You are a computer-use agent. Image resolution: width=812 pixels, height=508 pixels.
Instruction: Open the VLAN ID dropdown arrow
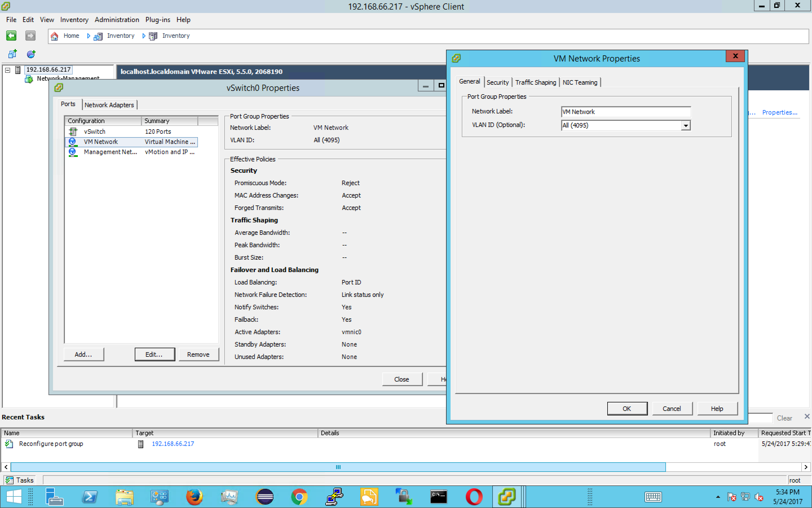tap(686, 125)
